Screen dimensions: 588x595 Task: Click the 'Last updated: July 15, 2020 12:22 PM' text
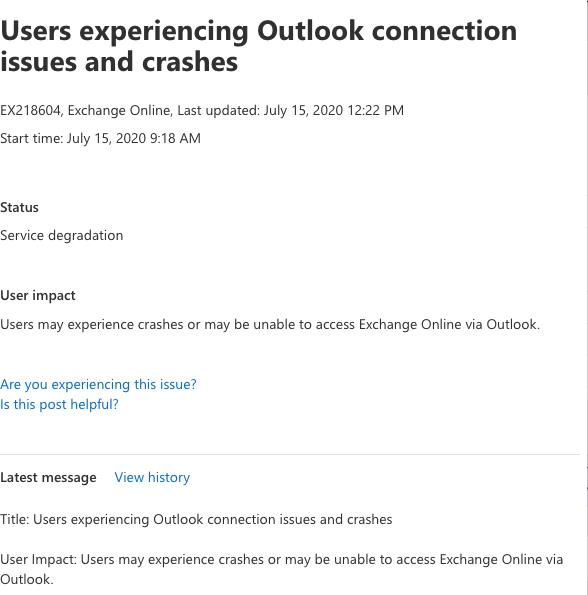click(291, 110)
